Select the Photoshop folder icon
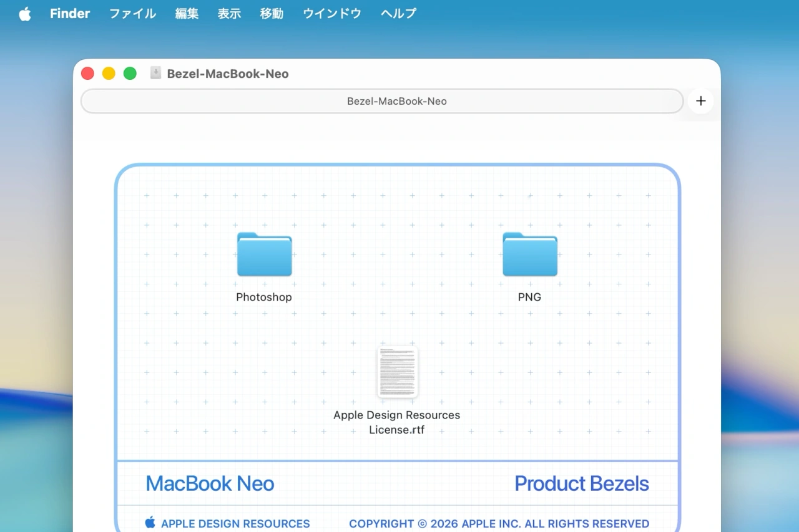Screen dimensions: 799x532 (x=263, y=254)
